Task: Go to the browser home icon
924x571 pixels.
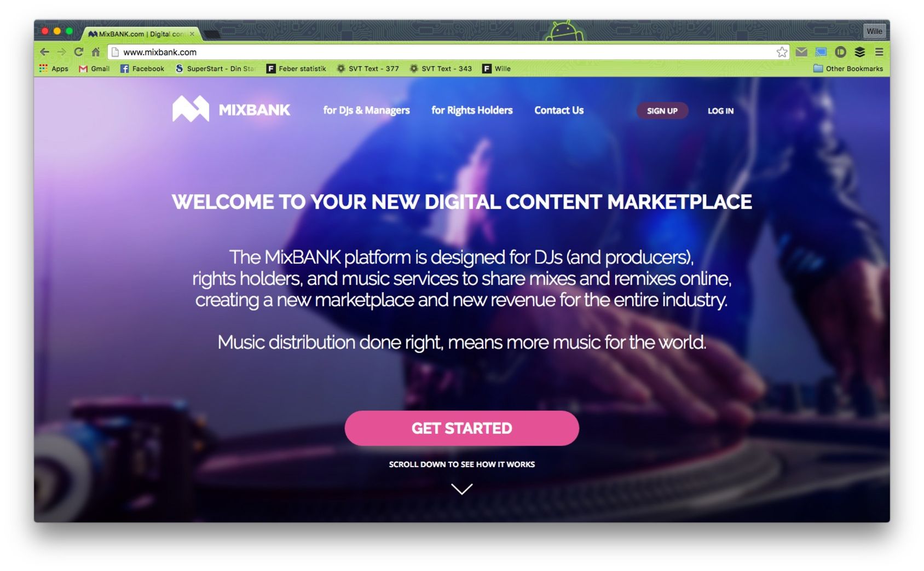Action: click(x=96, y=52)
